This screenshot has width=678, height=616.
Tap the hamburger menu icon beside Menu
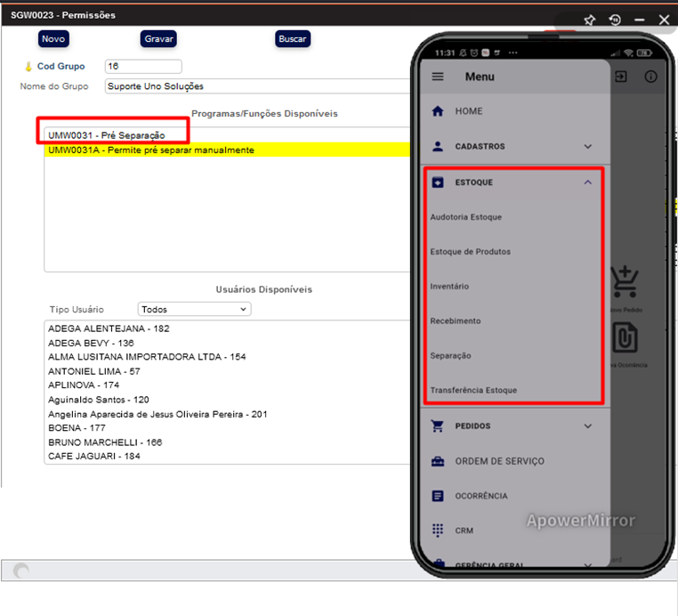(438, 77)
